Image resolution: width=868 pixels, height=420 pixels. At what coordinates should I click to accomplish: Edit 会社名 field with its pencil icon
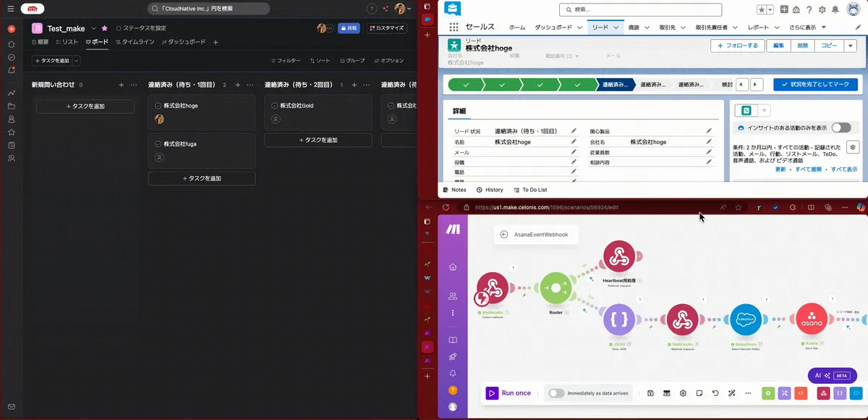710,142
